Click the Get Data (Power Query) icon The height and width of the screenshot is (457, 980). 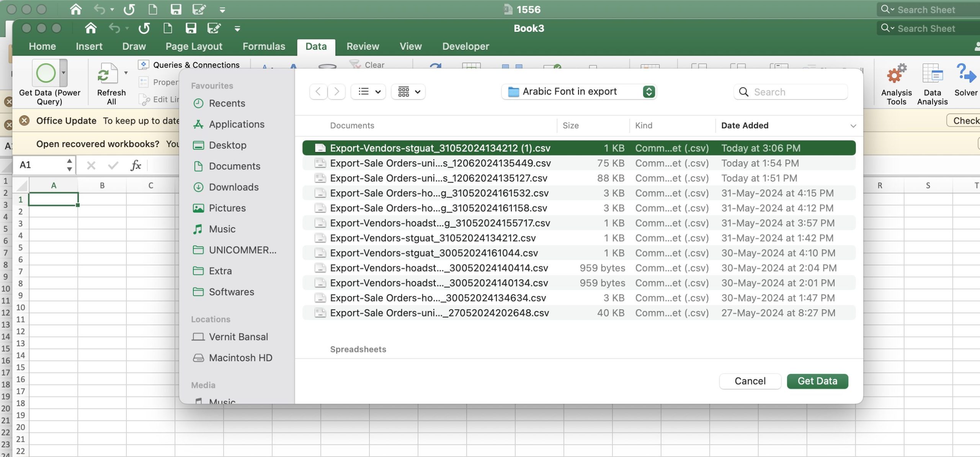[x=46, y=73]
